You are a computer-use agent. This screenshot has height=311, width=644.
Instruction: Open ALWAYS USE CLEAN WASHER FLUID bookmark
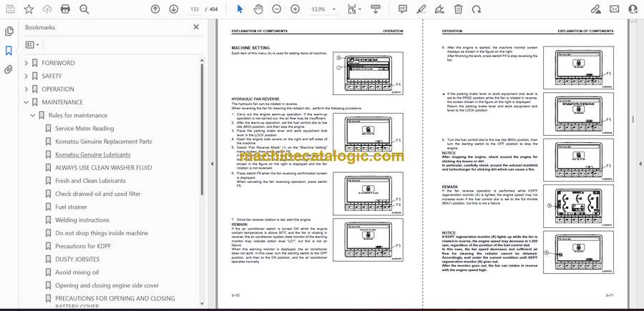click(104, 168)
